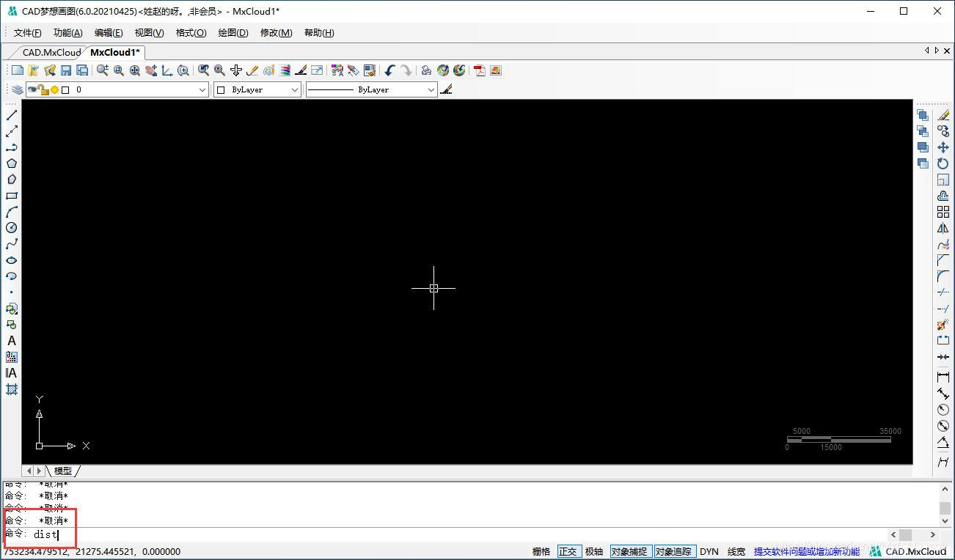Select the Polyline drawing tool

tap(12, 147)
